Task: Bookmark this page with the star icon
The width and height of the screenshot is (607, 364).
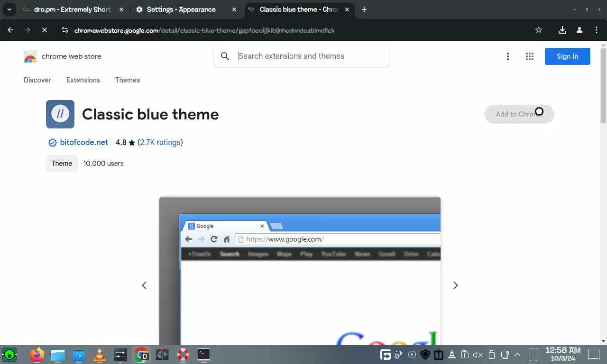Action: [x=539, y=30]
